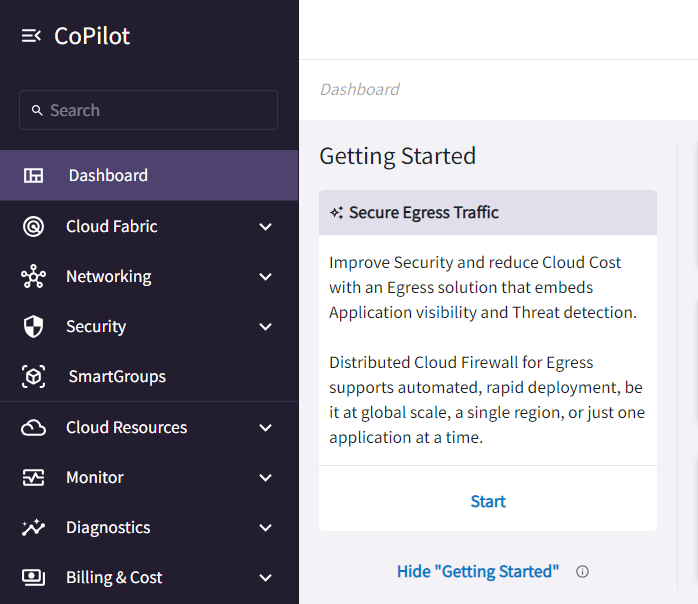Click the Billing & Cost icon
This screenshot has height=604, width=698.
[33, 578]
